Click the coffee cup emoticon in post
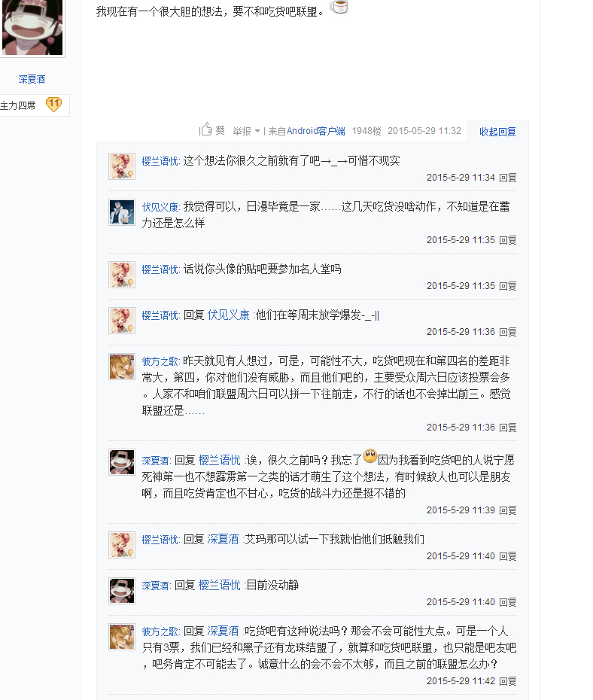The width and height of the screenshot is (593, 700). pos(339,6)
